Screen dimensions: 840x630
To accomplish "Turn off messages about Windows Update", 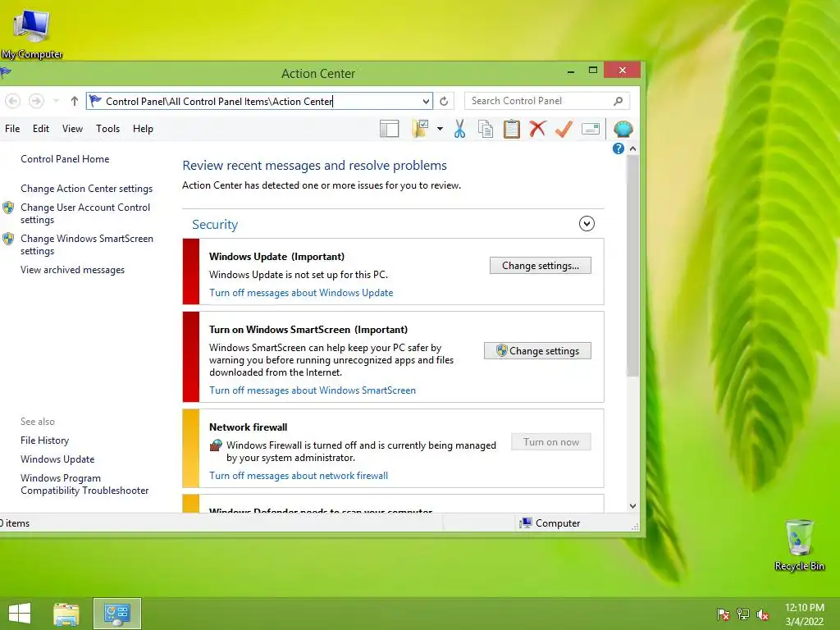I will (x=301, y=293).
